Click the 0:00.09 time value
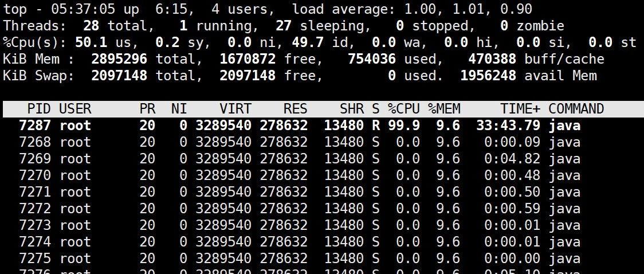644x274 pixels. 513,142
